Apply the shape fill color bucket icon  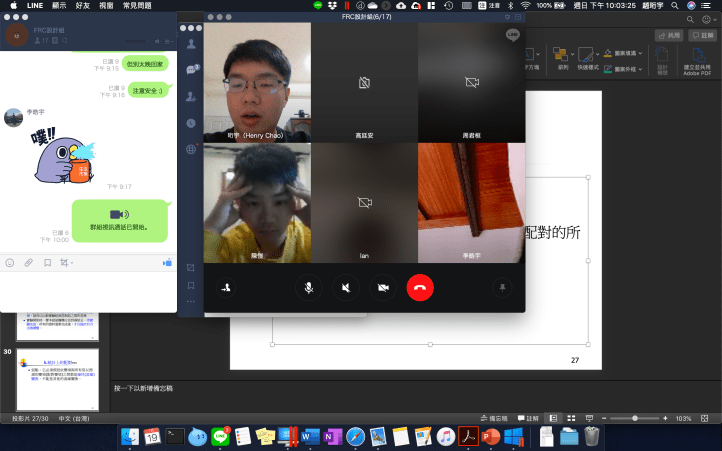point(608,53)
